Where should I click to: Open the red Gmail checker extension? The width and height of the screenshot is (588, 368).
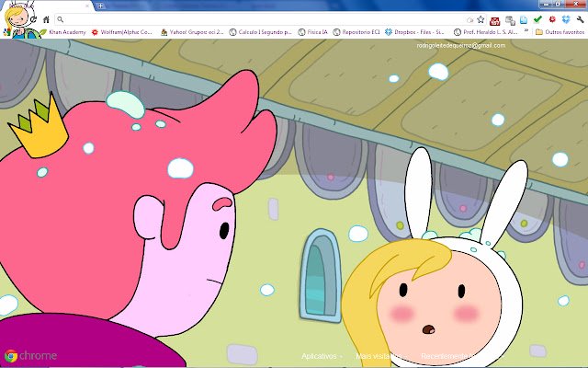[x=495, y=20]
